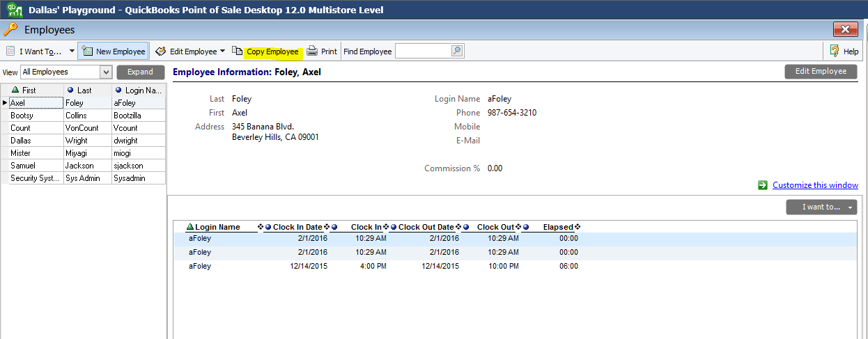
Task: Open the View All Employees combo box
Action: pos(66,72)
